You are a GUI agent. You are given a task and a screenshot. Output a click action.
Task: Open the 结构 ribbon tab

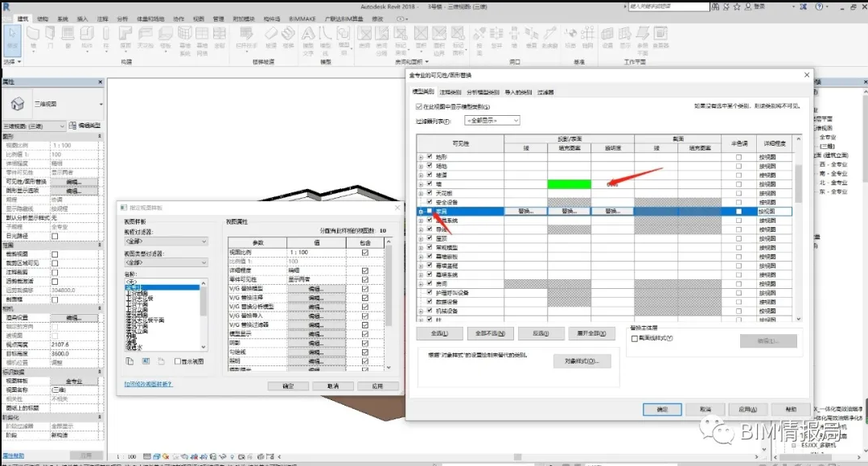[43, 19]
